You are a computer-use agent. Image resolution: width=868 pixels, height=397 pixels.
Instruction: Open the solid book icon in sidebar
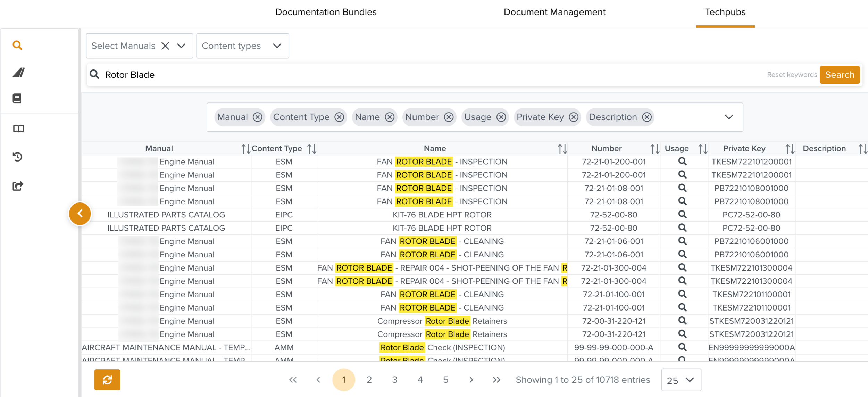17,98
